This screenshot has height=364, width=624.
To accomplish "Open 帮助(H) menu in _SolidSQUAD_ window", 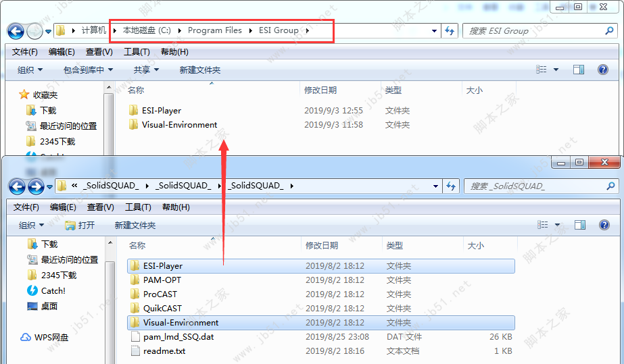I will (176, 207).
